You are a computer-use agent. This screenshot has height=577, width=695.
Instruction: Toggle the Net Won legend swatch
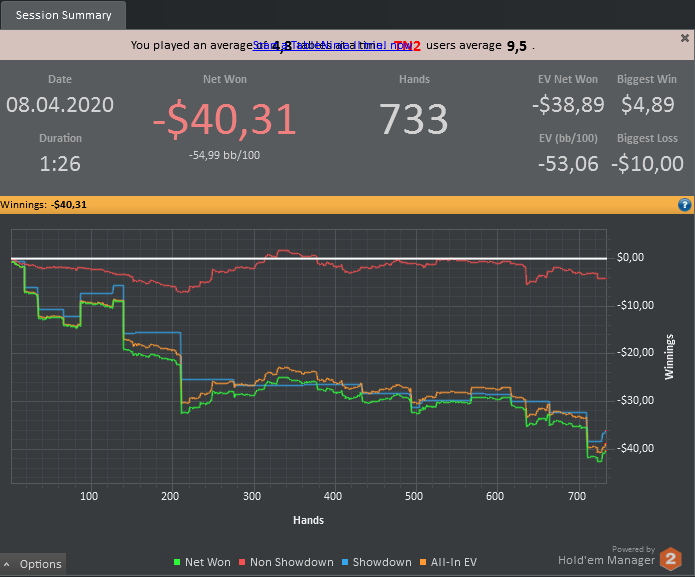[177, 562]
